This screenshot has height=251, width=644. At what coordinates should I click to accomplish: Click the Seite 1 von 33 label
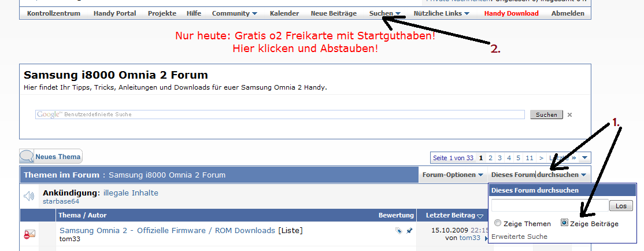point(453,158)
